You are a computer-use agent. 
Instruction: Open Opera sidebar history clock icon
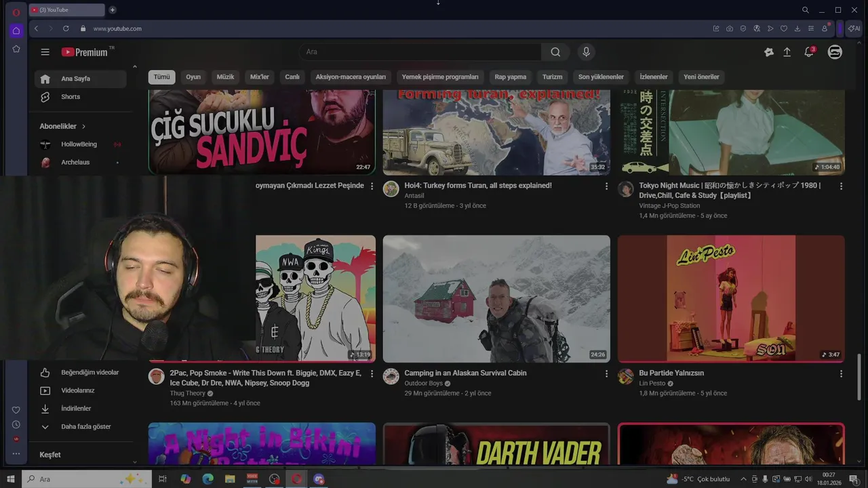[x=16, y=424]
